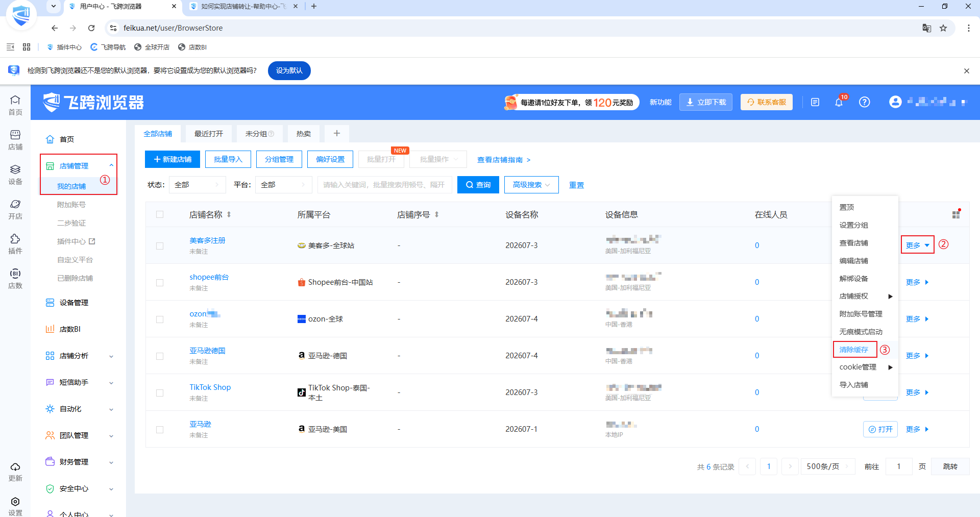
Task: Check the TikTok Shop row checkbox
Action: pyautogui.click(x=160, y=393)
